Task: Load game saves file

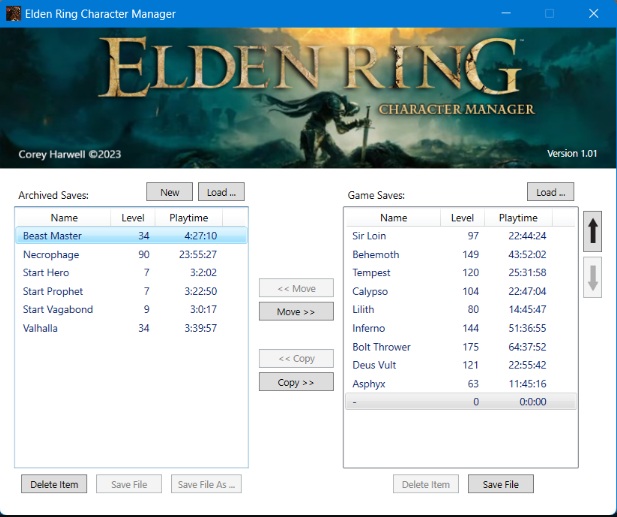Action: pos(550,192)
